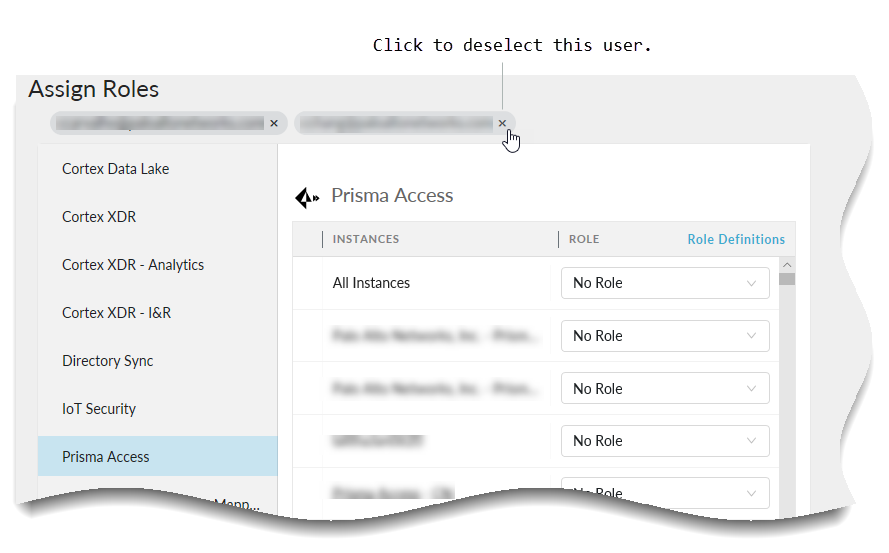Open the third row No Role dropdown

pyautogui.click(x=665, y=389)
